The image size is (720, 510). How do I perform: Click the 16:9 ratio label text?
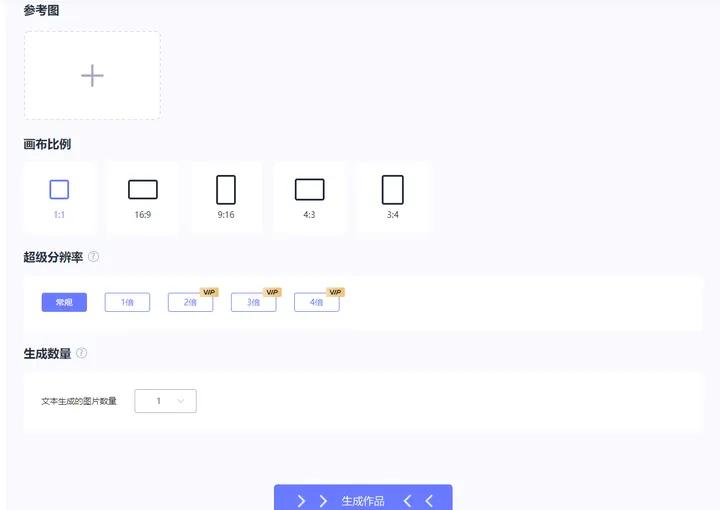(x=143, y=215)
